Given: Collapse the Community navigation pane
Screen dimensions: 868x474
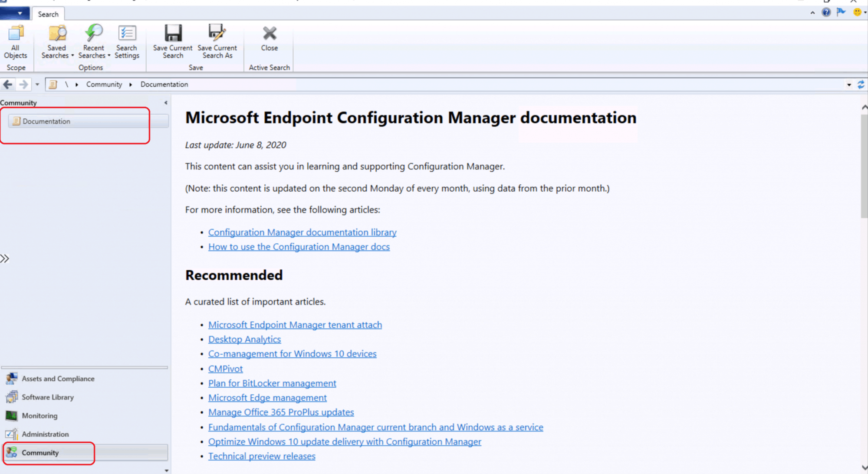Looking at the screenshot, I should [x=166, y=103].
